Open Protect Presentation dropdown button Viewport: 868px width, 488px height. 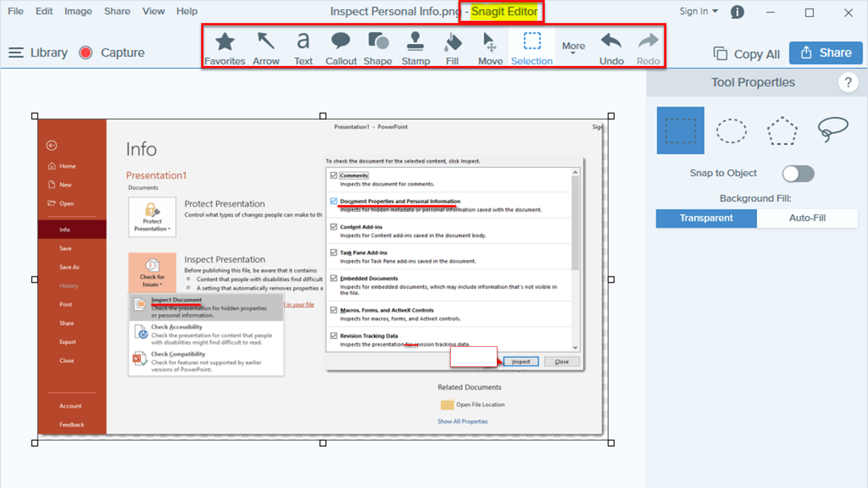152,217
